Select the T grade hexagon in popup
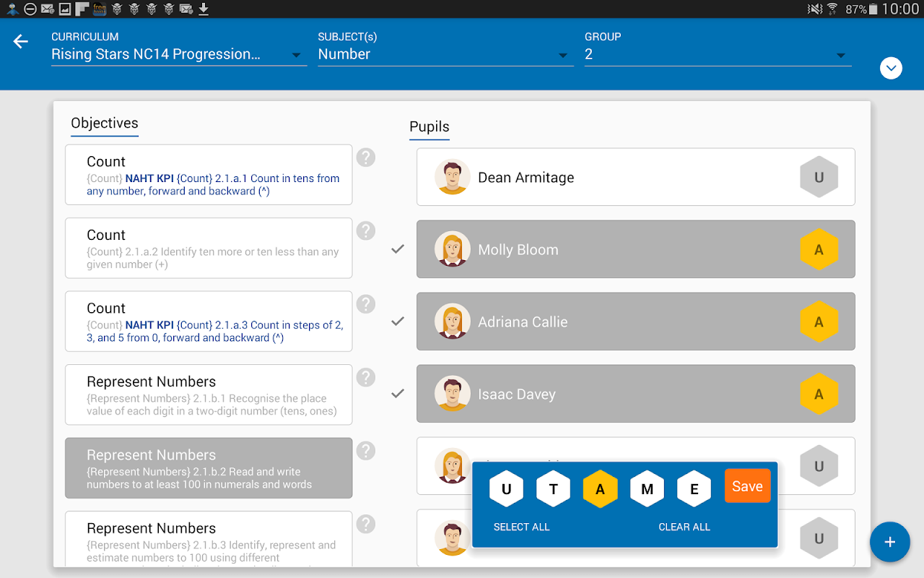924x578 pixels. pyautogui.click(x=554, y=489)
